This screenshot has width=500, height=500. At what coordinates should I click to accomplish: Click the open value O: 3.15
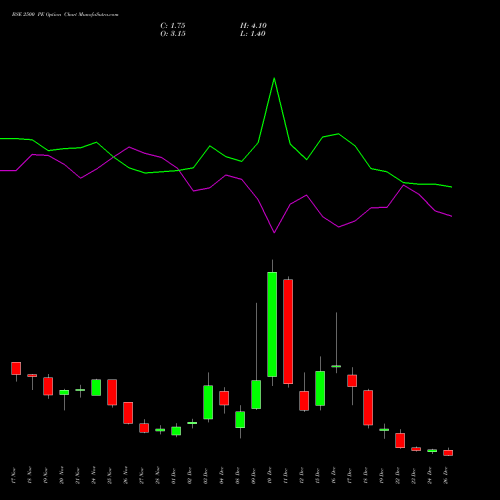click(x=173, y=34)
